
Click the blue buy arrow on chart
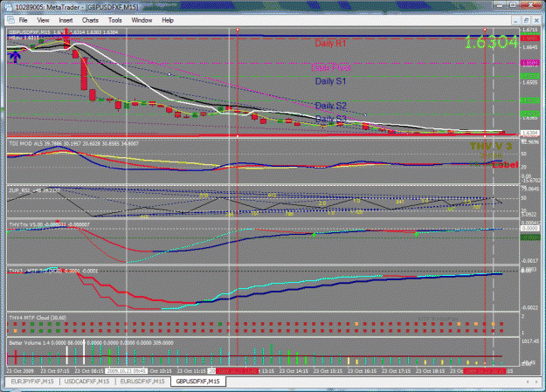[x=15, y=56]
